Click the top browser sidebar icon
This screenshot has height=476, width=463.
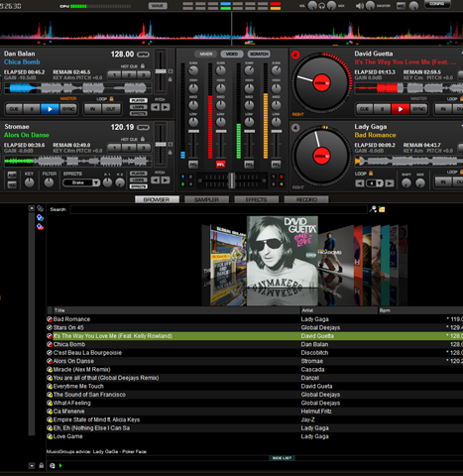40,208
